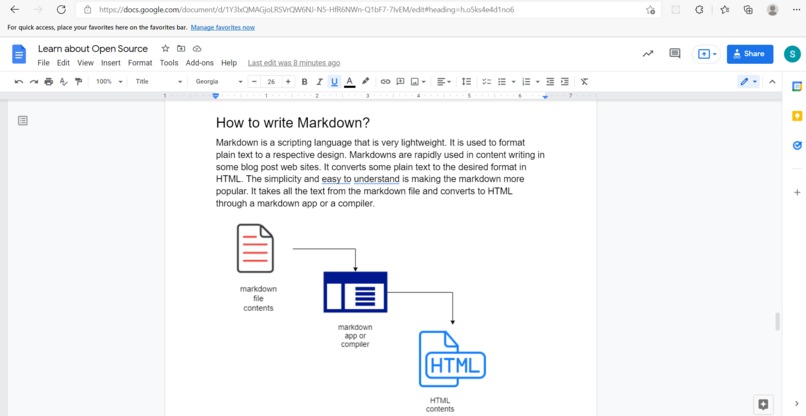Click 'Last edit was 8 minutes ago' link
This screenshot has height=416, width=806.
(294, 63)
